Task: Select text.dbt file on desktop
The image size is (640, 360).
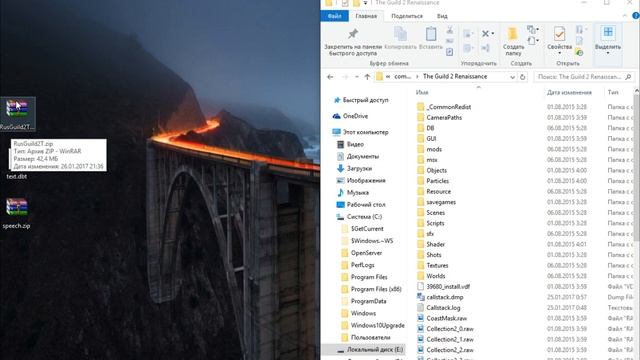Action: (17, 176)
